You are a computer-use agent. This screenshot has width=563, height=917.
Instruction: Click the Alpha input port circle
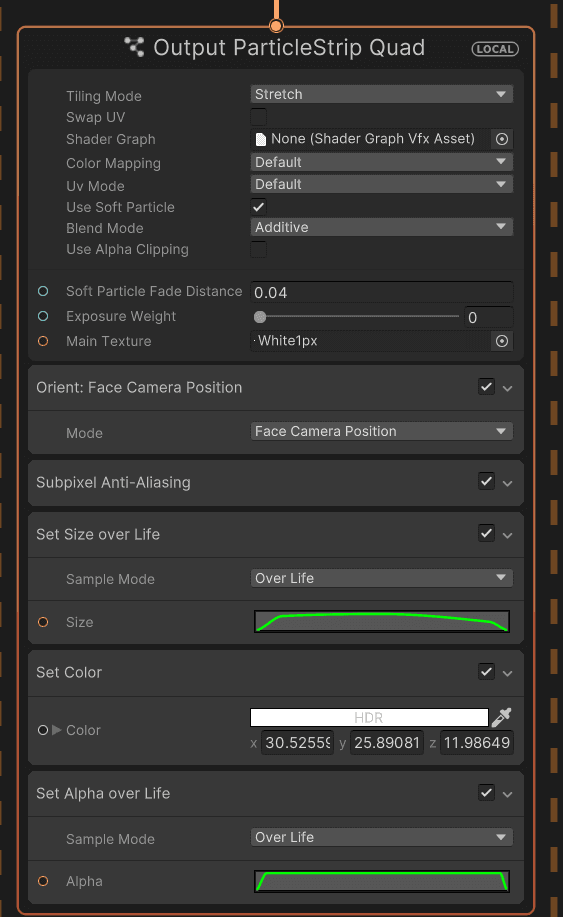click(x=43, y=881)
